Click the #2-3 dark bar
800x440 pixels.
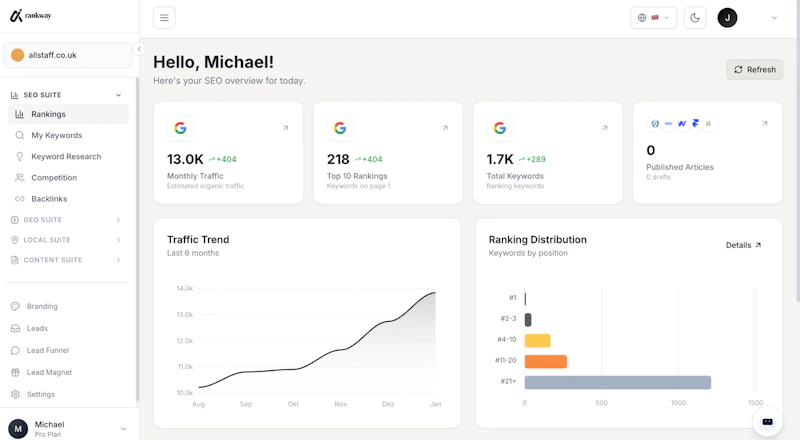pos(528,320)
